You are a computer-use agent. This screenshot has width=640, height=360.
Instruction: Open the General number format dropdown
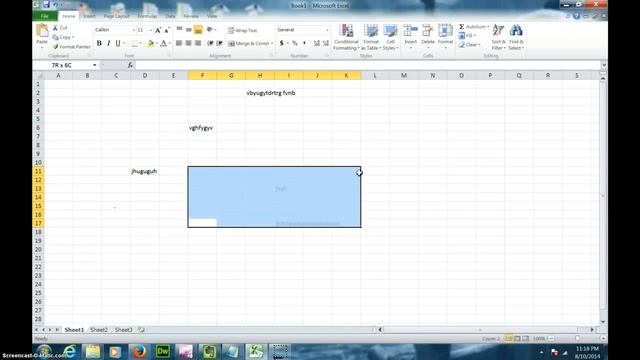point(327,30)
